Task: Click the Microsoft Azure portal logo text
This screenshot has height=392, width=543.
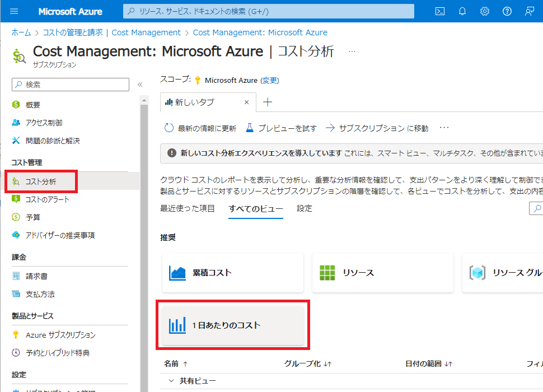Action: point(71,11)
